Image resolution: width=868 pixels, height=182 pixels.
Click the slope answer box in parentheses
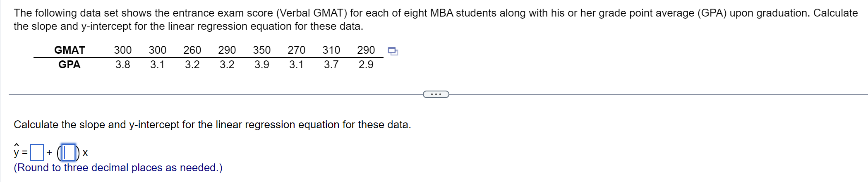[x=68, y=153]
